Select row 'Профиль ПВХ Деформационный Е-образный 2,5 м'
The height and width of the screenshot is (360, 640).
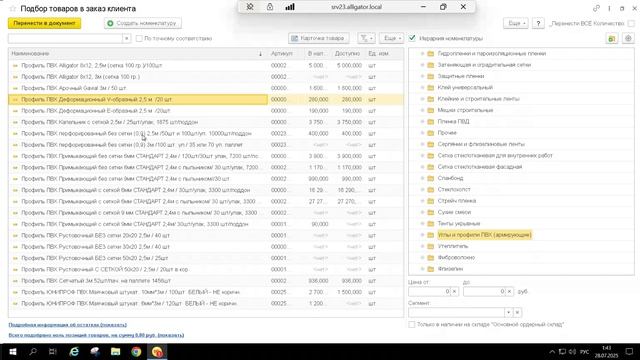[x=206, y=111]
